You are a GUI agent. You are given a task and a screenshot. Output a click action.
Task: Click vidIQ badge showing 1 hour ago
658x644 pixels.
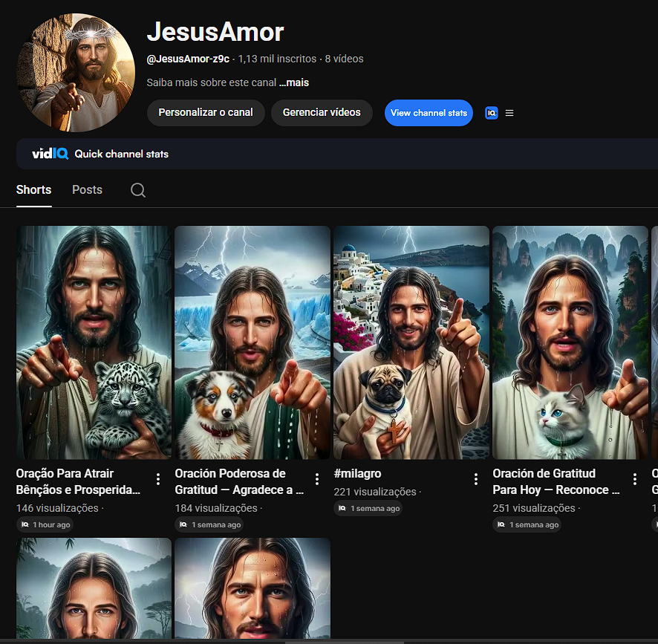coord(45,524)
